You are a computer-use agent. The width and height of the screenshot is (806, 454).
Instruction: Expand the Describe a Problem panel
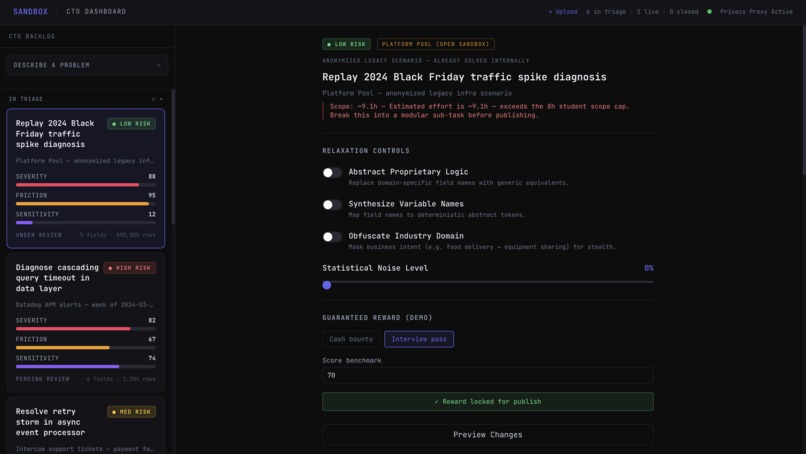point(87,65)
